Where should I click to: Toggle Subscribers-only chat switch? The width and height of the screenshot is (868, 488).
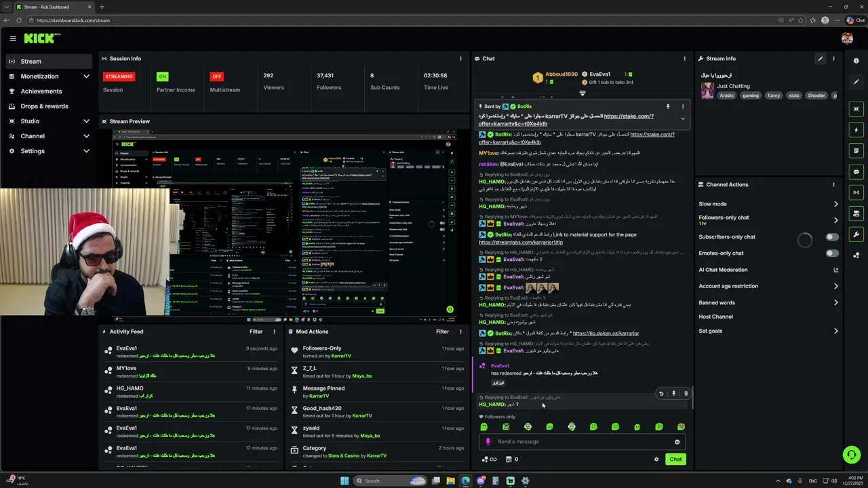[x=831, y=237]
